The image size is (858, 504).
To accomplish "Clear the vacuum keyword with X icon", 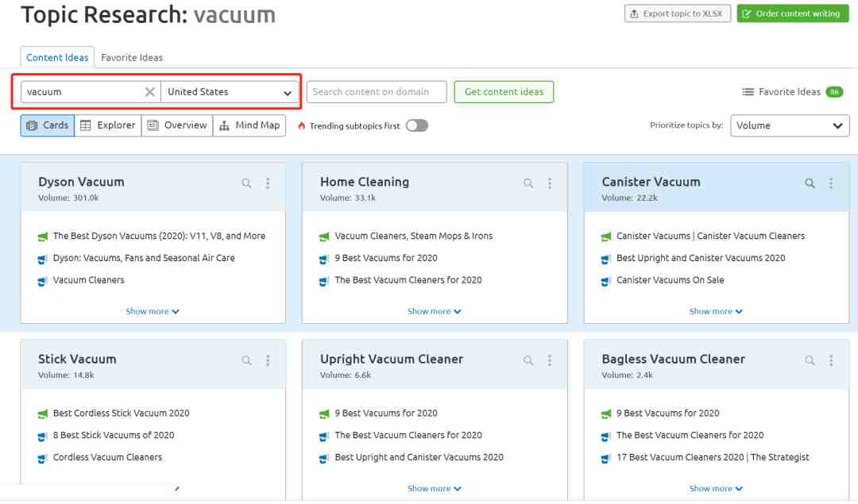I will [x=149, y=92].
